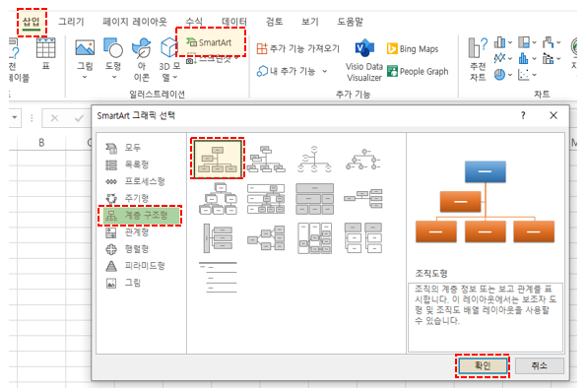The image size is (587, 392).
Task: Switch to the 그리기 tab
Action: [71, 22]
